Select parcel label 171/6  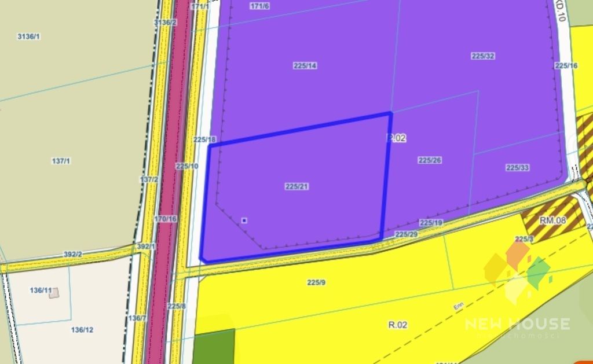(259, 6)
